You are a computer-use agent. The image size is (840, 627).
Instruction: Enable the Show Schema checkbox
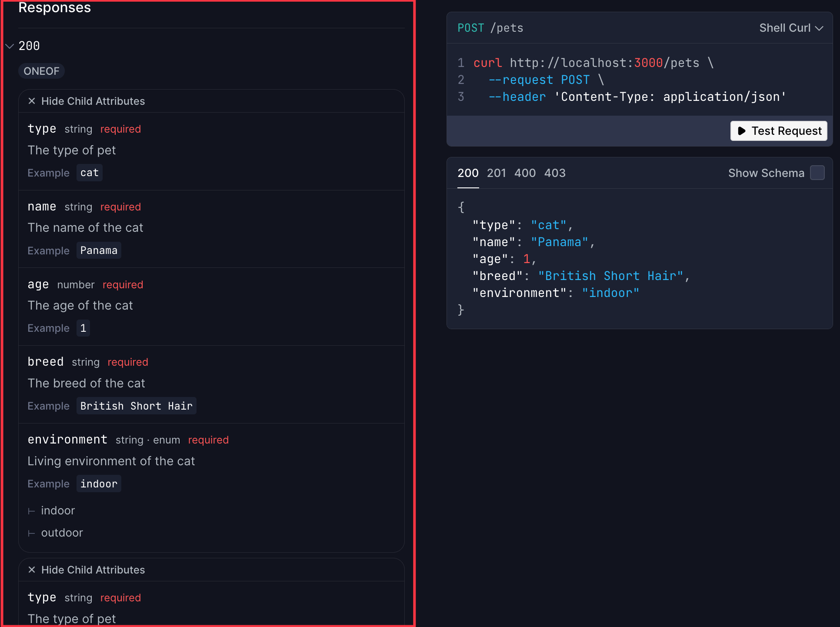coord(817,173)
